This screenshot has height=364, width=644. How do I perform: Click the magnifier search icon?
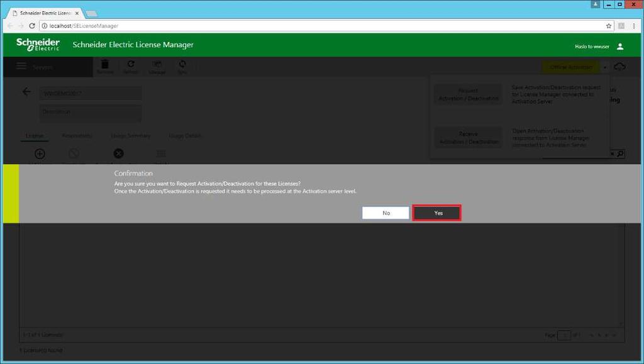click(620, 154)
